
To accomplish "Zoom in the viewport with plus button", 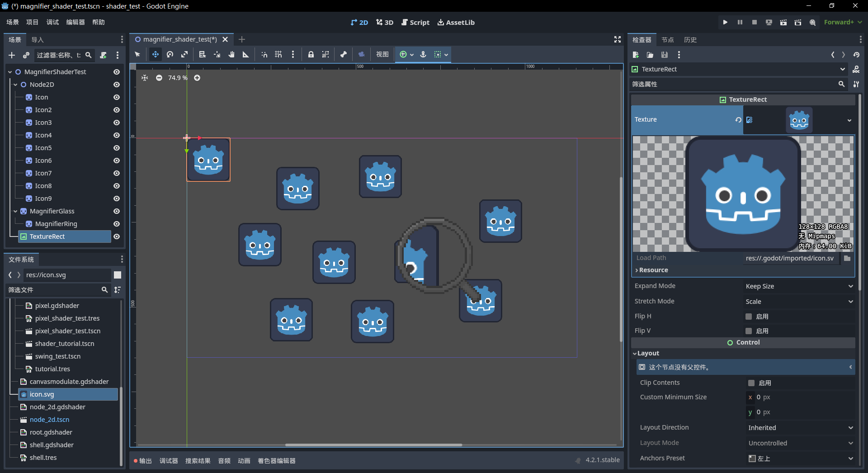I will click(197, 78).
